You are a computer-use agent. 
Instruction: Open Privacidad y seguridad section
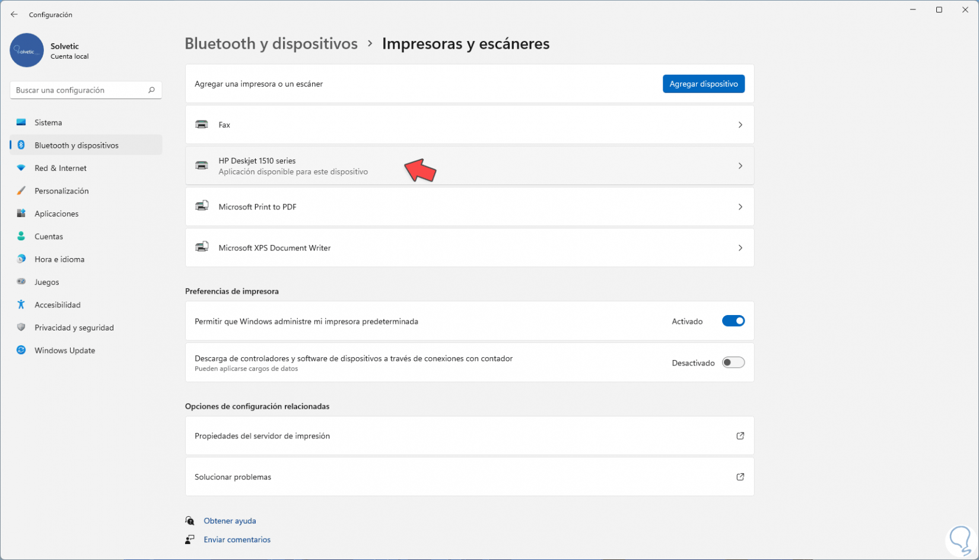(74, 328)
